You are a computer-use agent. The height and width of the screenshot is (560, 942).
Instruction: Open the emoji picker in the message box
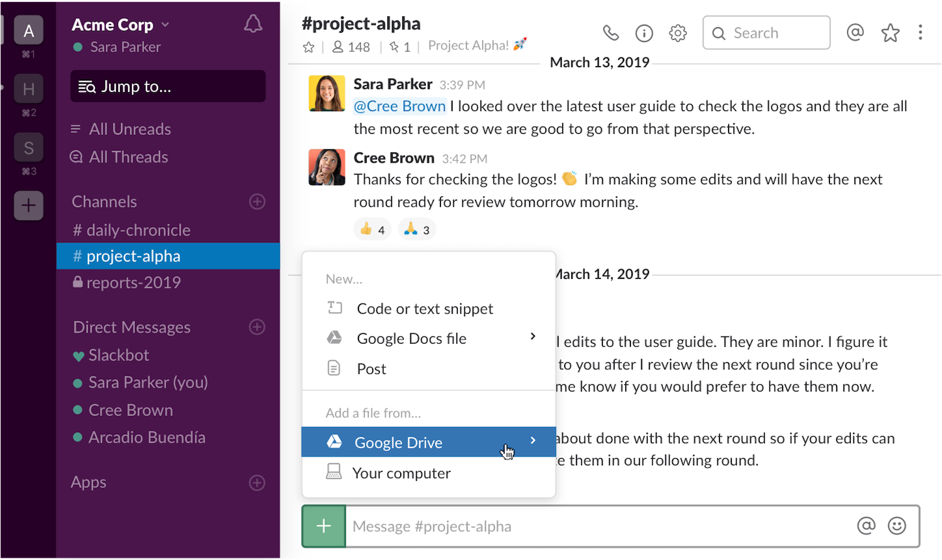[897, 526]
